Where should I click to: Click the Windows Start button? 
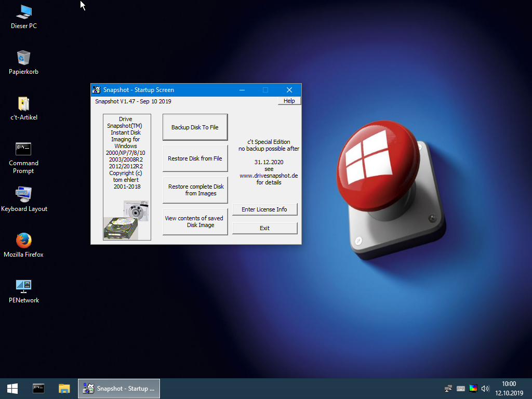pyautogui.click(x=12, y=388)
